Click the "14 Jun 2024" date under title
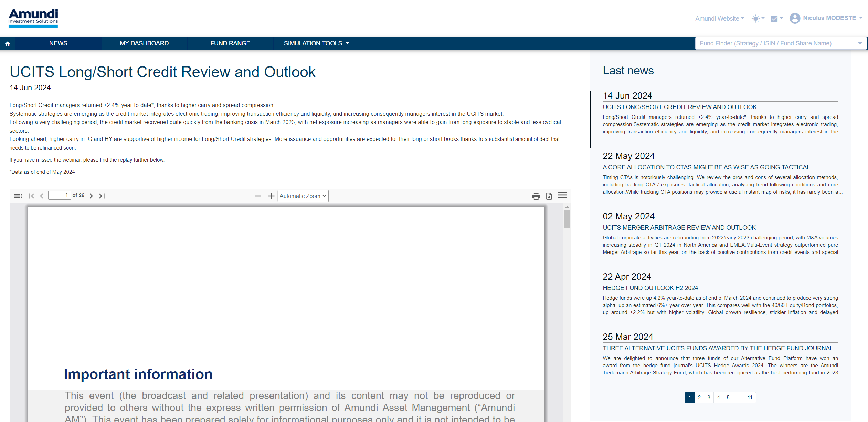This screenshot has width=868, height=422. [x=30, y=88]
